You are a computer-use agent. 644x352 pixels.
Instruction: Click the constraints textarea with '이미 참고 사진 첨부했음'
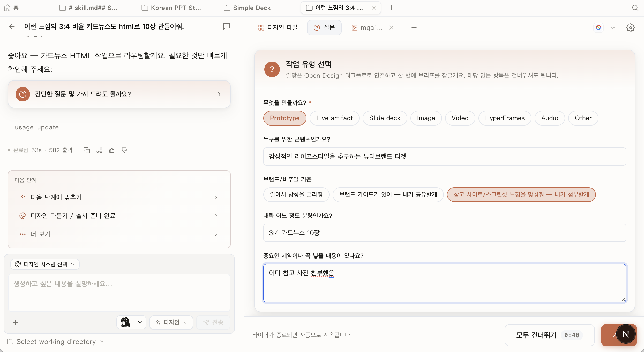[x=445, y=283]
